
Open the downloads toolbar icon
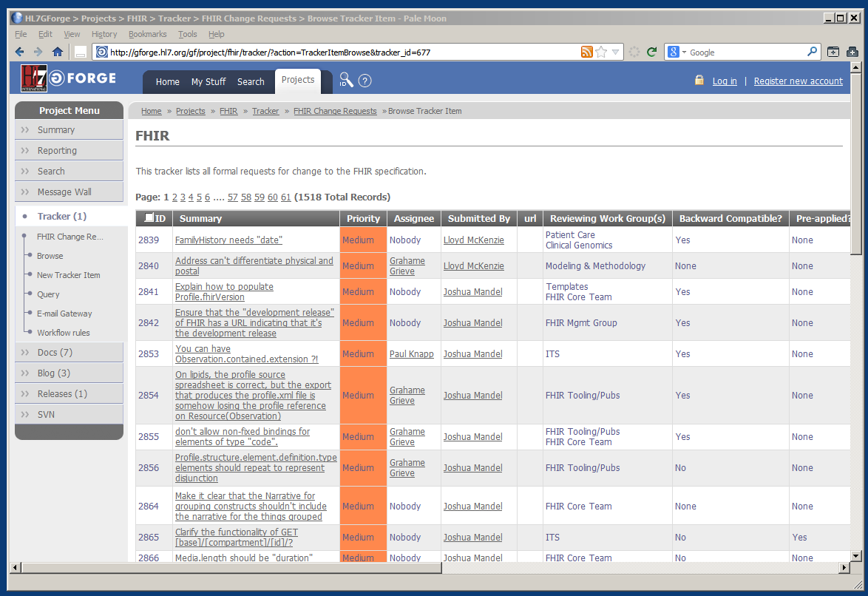tap(833, 52)
